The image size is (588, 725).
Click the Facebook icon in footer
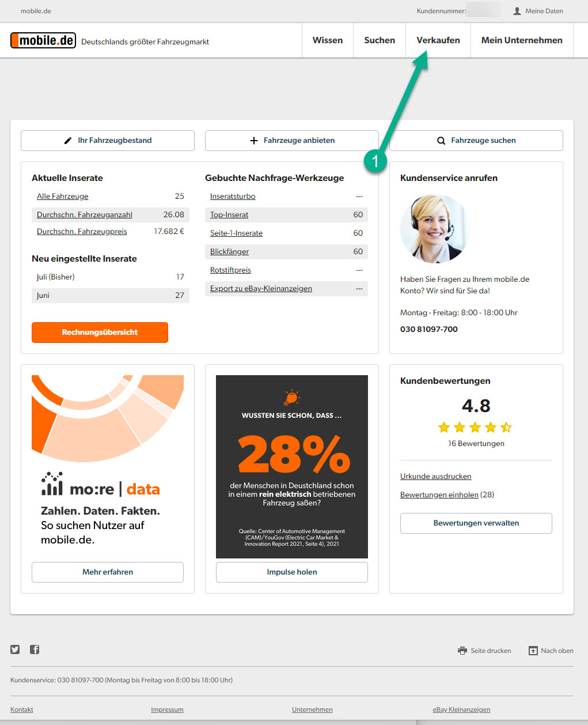point(35,650)
